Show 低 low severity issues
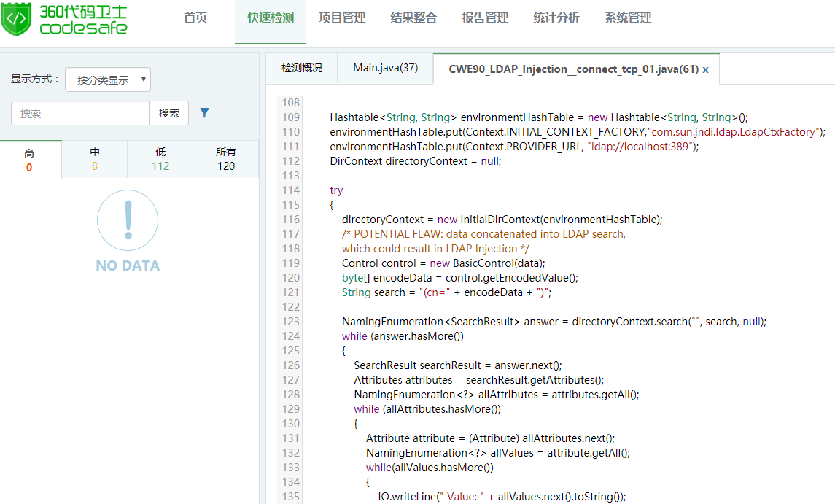835x504 pixels. [160, 159]
